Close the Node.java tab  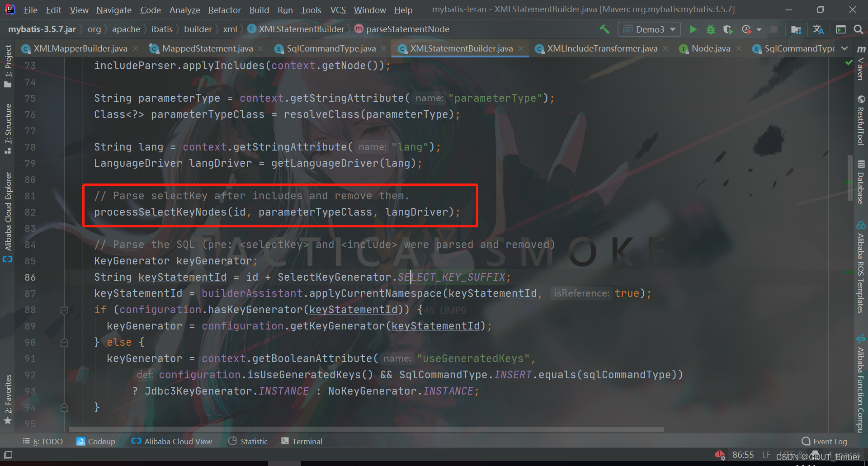(x=739, y=48)
